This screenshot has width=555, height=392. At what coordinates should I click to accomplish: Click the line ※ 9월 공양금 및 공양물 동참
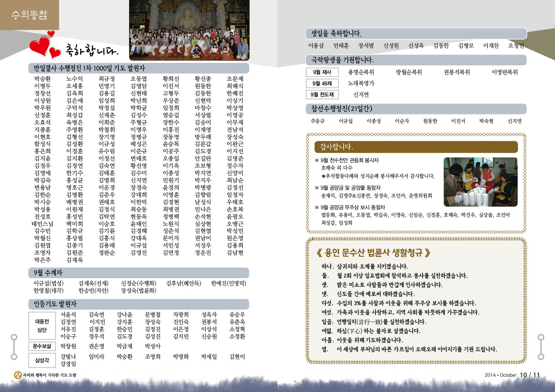pyautogui.click(x=348, y=188)
